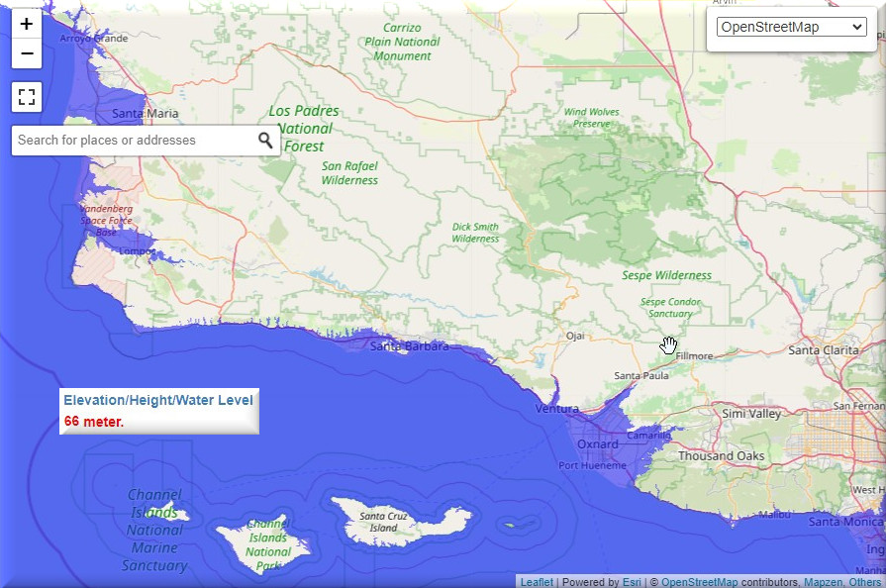Screen dimensions: 886x588
Task: Click the Thousand Oaks map label
Action: [722, 456]
